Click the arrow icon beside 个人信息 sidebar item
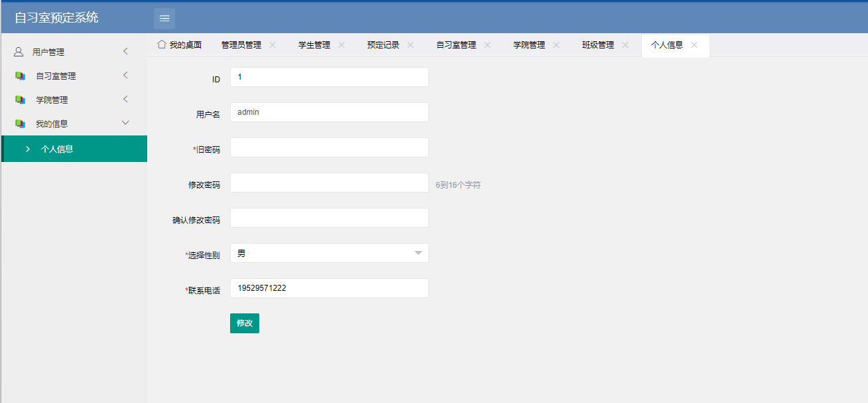The width and height of the screenshot is (868, 403). (28, 149)
